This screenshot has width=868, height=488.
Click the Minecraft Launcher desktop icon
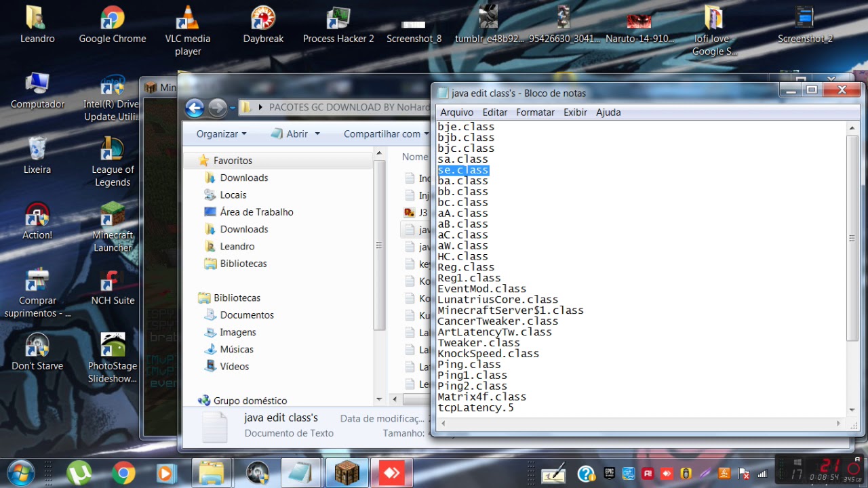coord(113,227)
